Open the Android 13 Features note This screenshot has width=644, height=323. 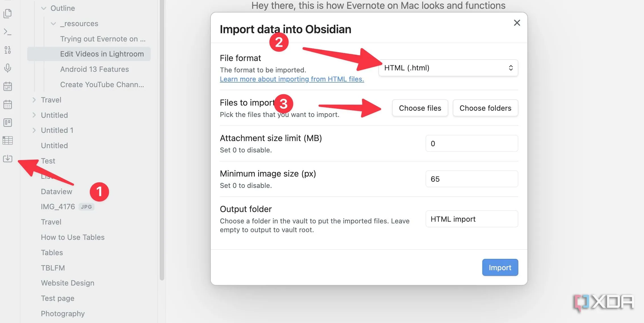click(94, 69)
